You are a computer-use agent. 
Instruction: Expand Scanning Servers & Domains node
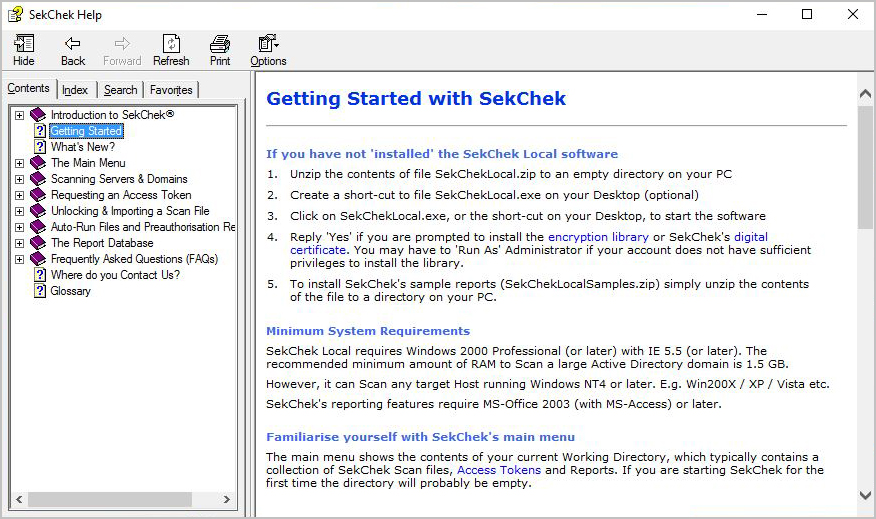(20, 179)
